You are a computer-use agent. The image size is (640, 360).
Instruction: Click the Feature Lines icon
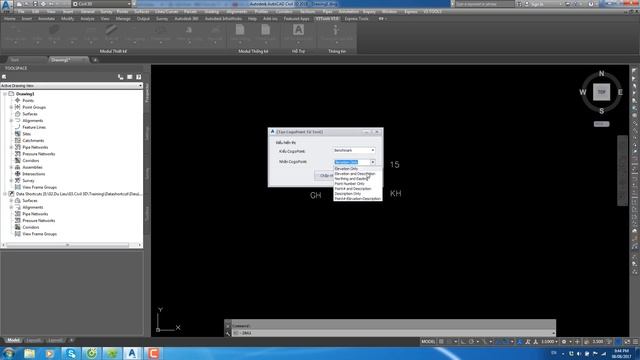(18, 127)
